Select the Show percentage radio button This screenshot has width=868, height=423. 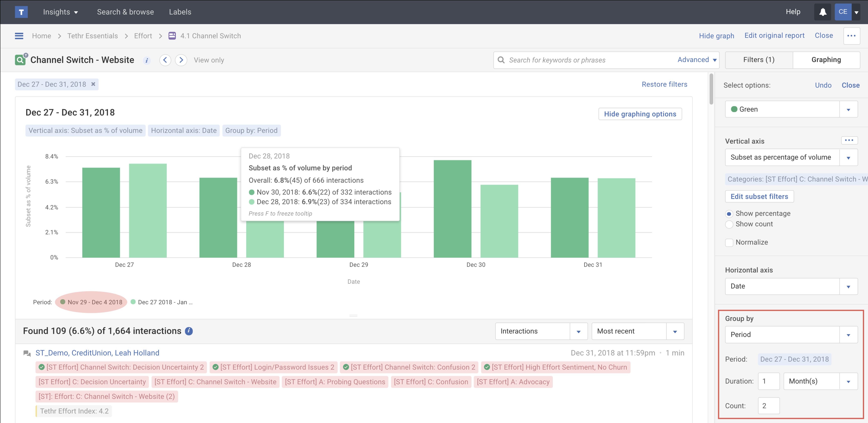coord(729,214)
